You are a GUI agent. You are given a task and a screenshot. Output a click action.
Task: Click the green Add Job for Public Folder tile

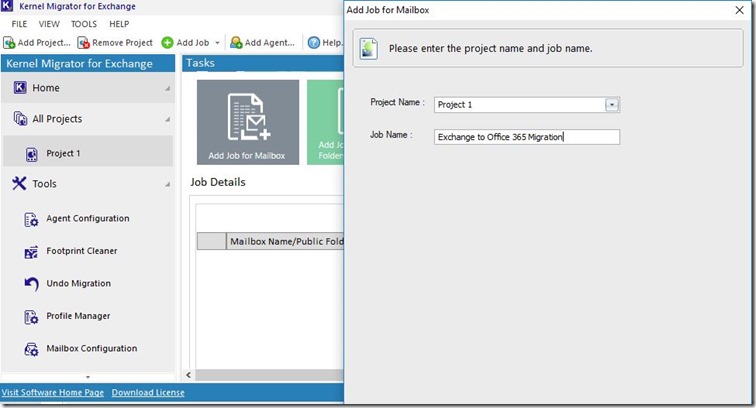click(x=325, y=122)
